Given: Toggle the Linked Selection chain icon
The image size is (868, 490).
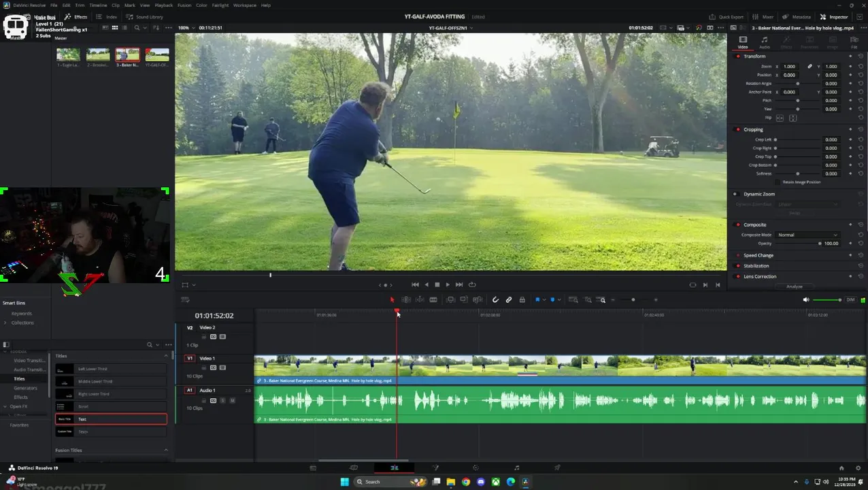Looking at the screenshot, I should point(509,300).
